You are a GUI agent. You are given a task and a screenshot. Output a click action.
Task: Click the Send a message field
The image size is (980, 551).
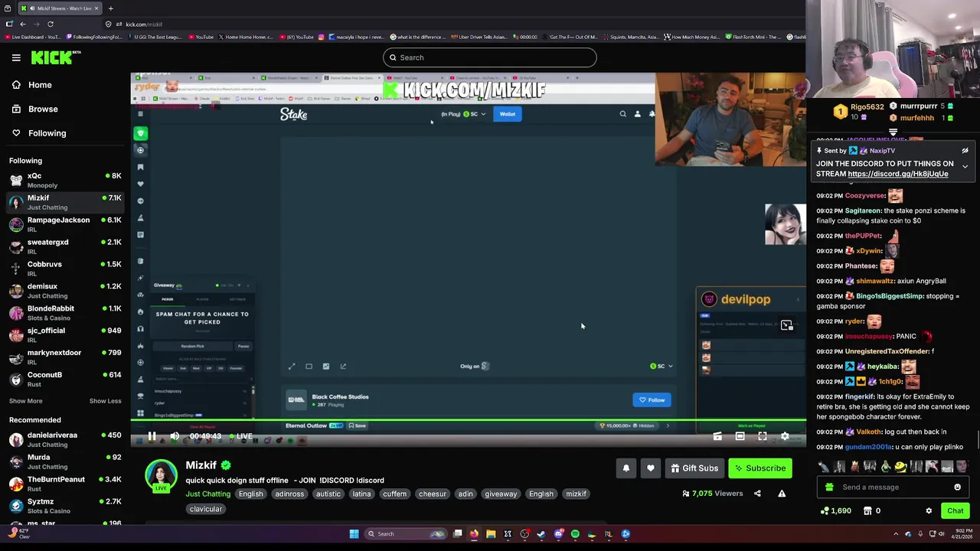pyautogui.click(x=893, y=487)
